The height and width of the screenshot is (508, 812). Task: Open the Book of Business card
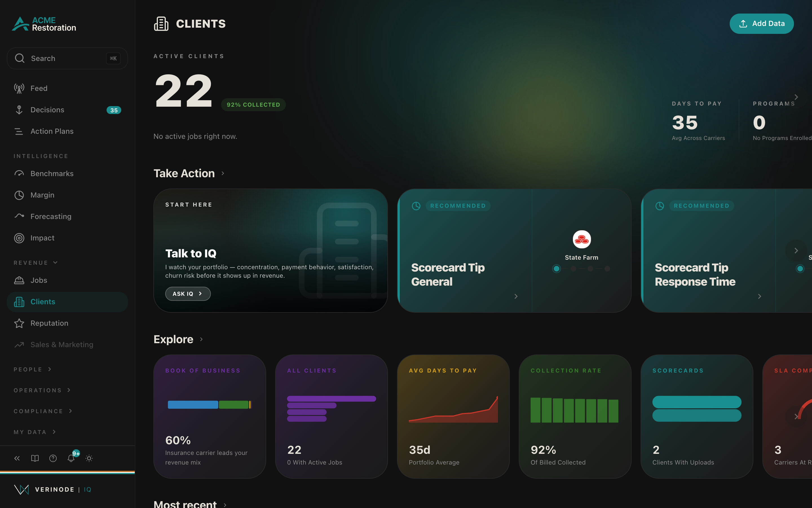[x=210, y=417]
